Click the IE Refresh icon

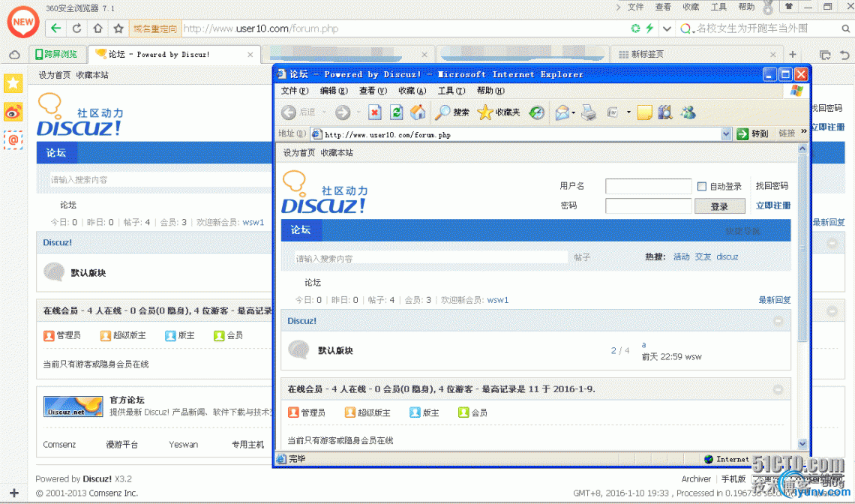pos(397,112)
